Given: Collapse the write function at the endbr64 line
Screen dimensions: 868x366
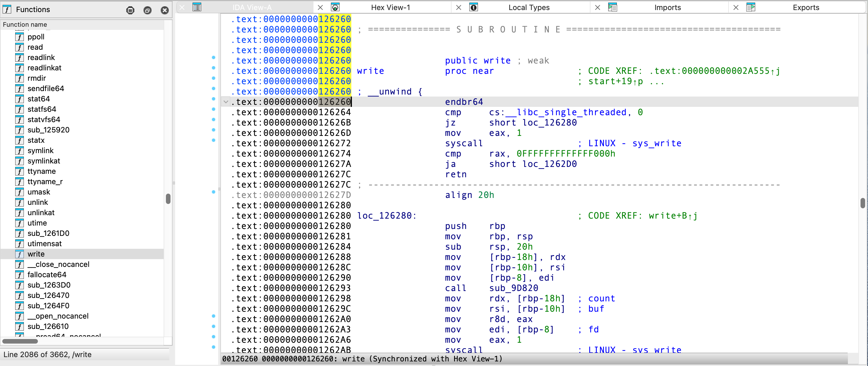Looking at the screenshot, I should point(226,101).
